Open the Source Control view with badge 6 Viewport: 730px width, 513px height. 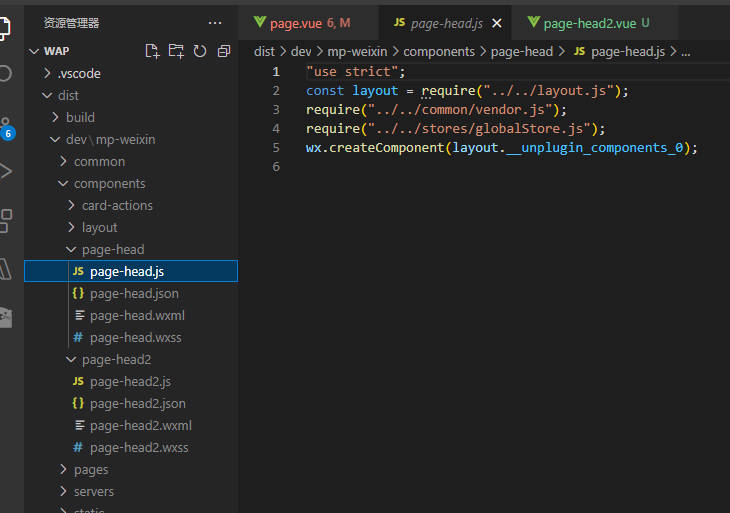coord(6,125)
